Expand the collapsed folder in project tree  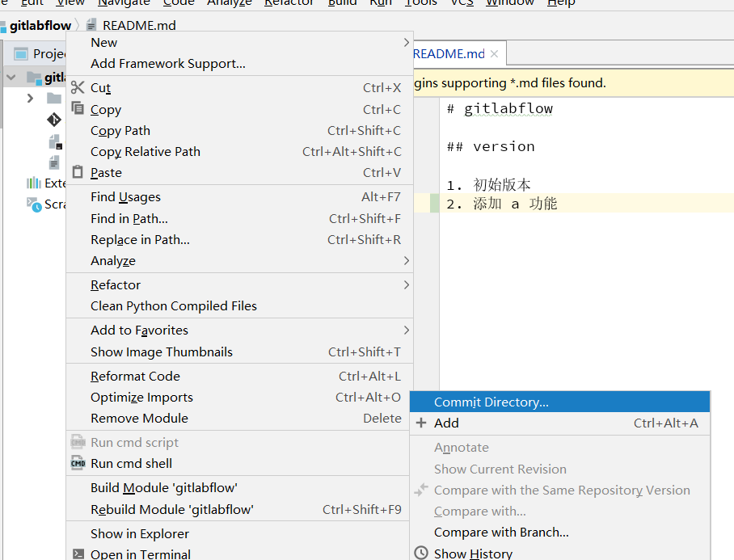pos(30,98)
